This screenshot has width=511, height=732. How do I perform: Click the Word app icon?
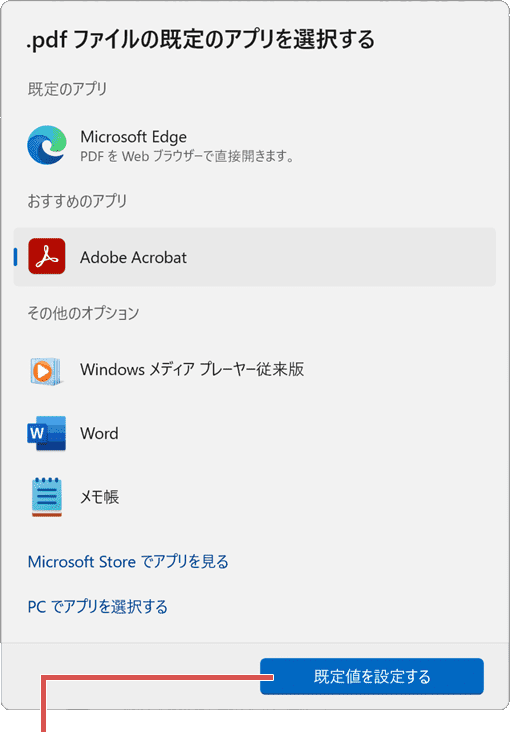47,434
